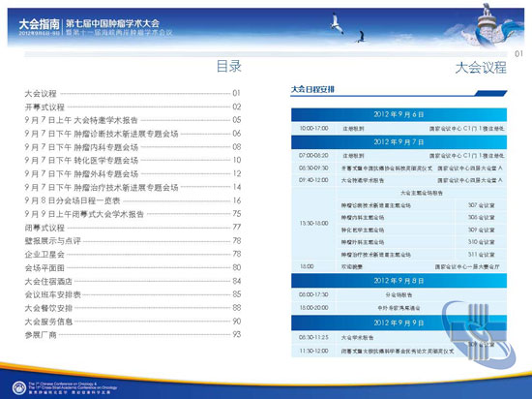Open the 大会议程 contents entry
532x399 pixels.
(133, 93)
